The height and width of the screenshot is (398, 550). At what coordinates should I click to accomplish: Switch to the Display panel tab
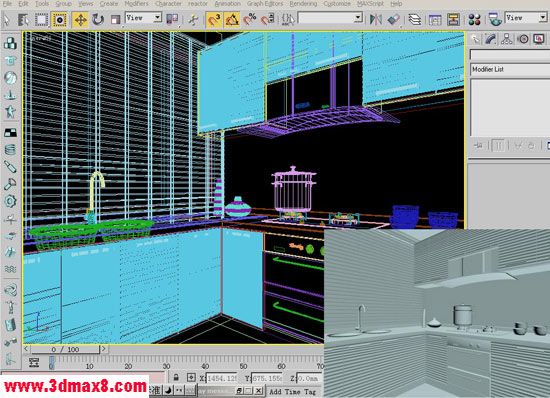539,39
